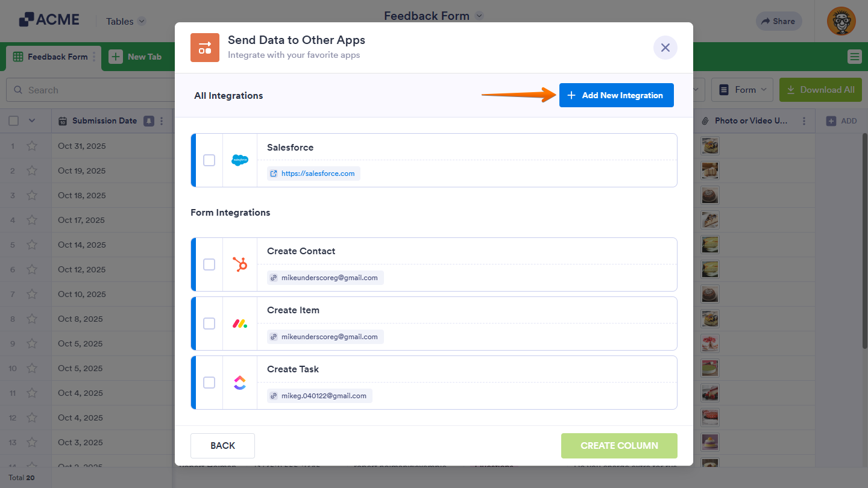Click the profile avatar picture
868x488 pixels.
tap(841, 21)
